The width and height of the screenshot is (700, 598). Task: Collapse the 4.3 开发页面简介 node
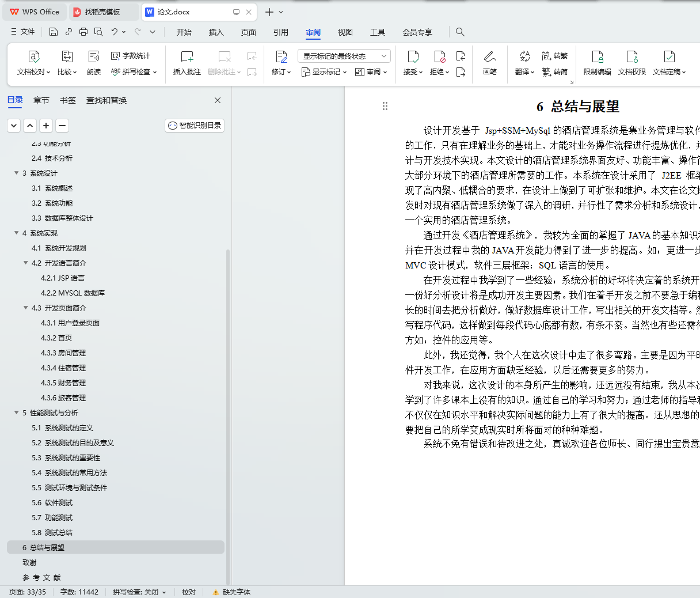[x=26, y=308]
